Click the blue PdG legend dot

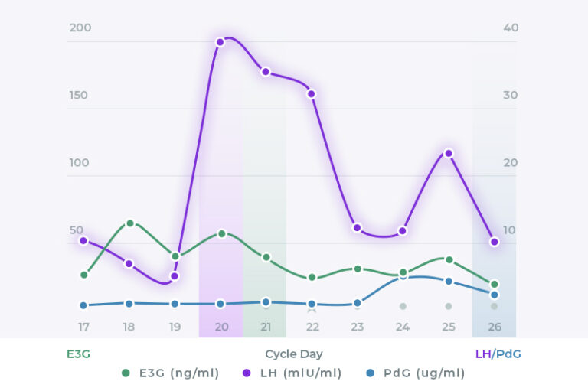click(x=371, y=373)
